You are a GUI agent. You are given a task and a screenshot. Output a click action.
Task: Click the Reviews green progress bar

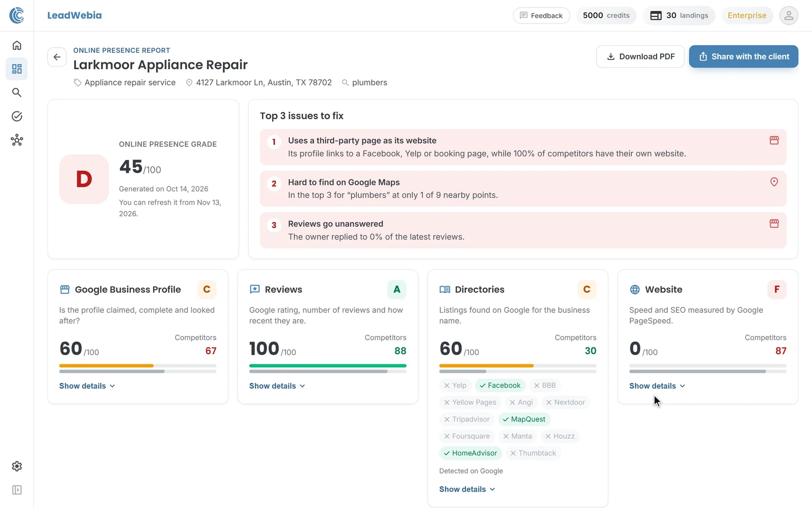tap(328, 366)
